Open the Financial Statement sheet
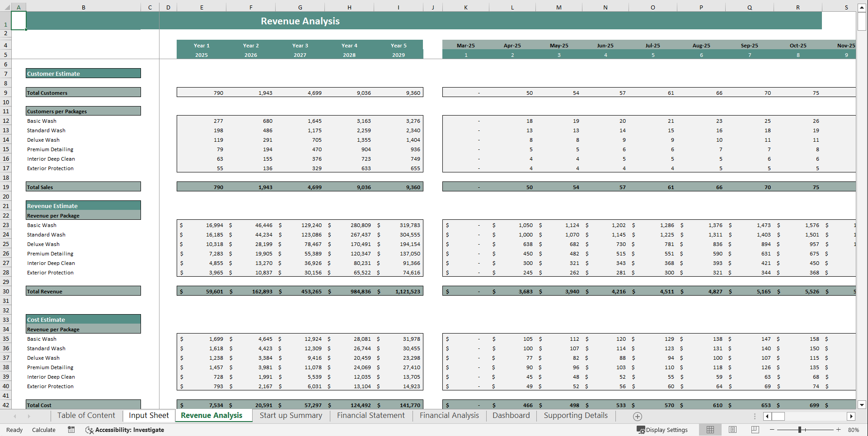Image resolution: width=868 pixels, height=436 pixels. (x=371, y=415)
